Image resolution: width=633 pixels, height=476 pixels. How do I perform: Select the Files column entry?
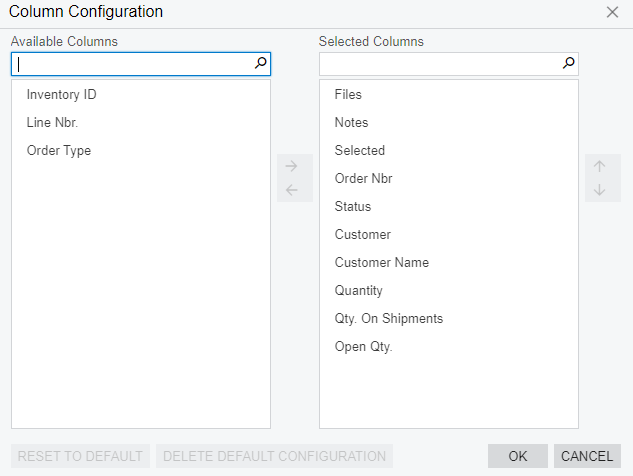449,94
